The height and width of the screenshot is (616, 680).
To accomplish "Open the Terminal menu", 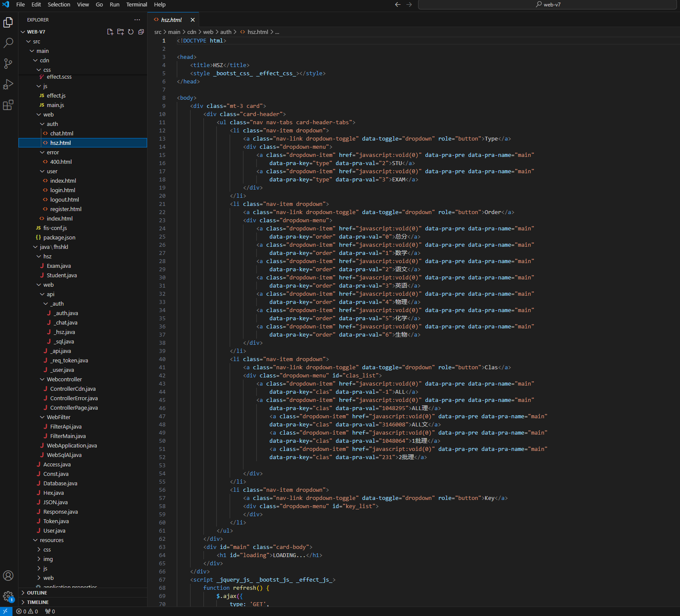I will tap(137, 4).
